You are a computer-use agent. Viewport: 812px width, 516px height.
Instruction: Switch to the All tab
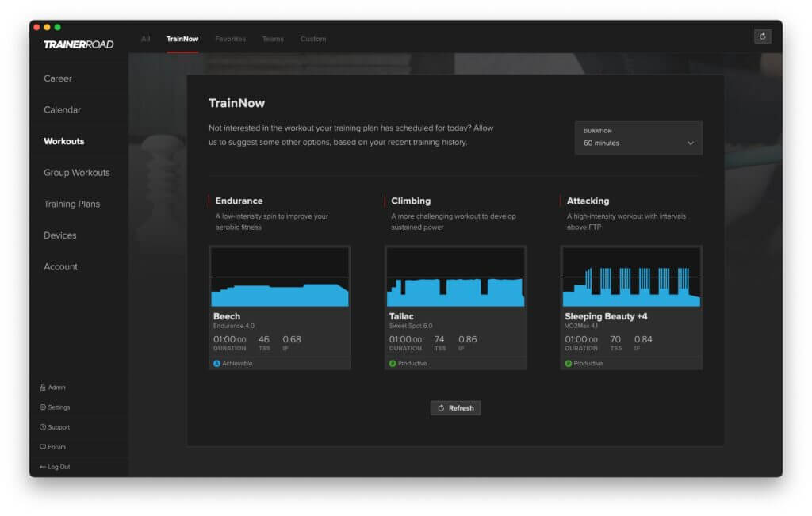click(146, 39)
